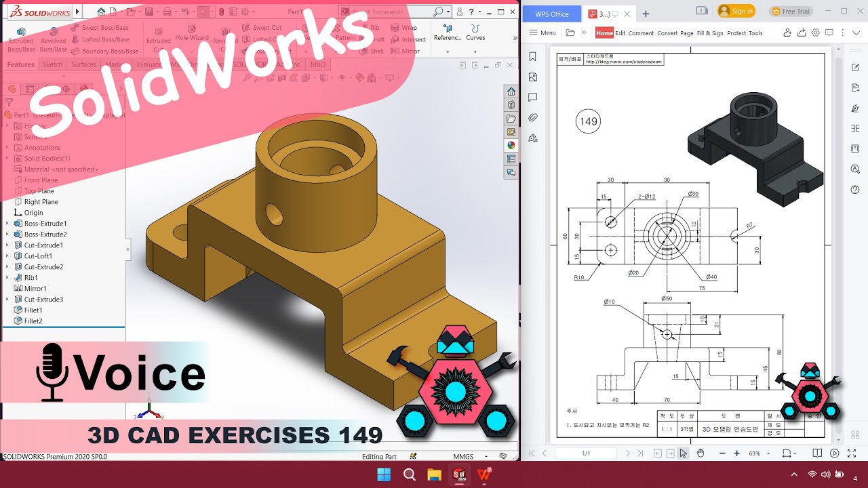
Task: Open Appearances color wheel in task pane
Action: point(511,145)
